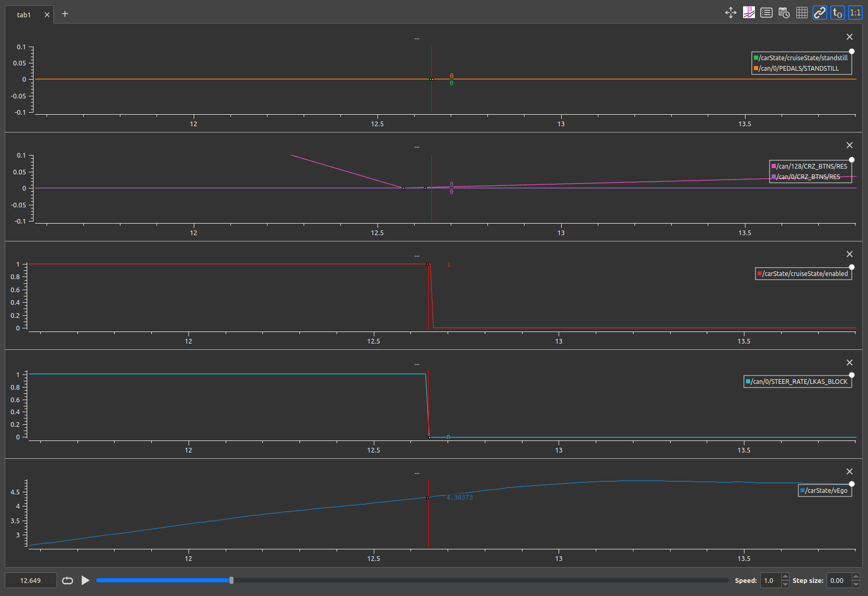The height and width of the screenshot is (596, 868).
Task: Toggle the t0 relative time icon
Action: click(x=837, y=13)
